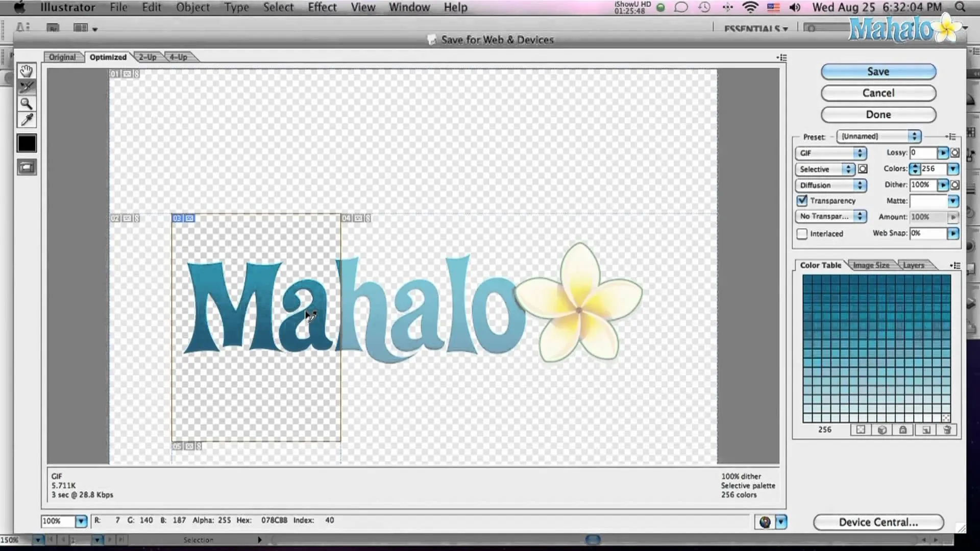The width and height of the screenshot is (980, 551).
Task: Select slice 04 badge in preview
Action: coord(356,218)
